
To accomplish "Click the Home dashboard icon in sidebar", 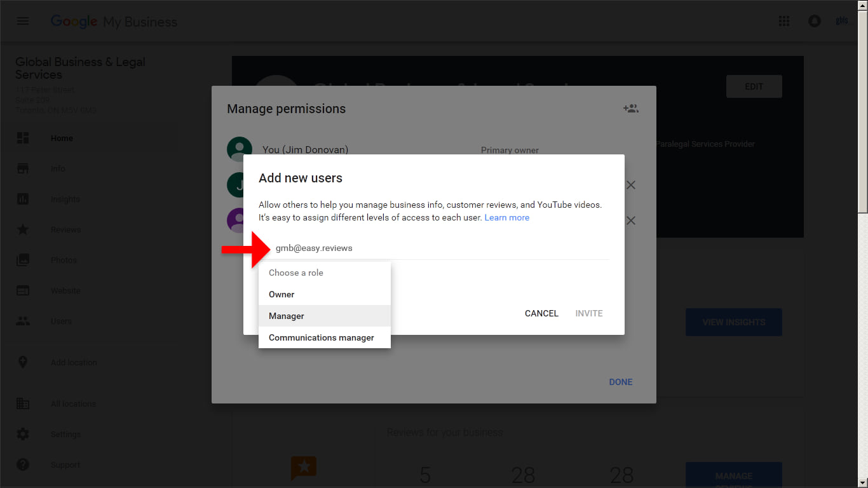I will click(23, 138).
